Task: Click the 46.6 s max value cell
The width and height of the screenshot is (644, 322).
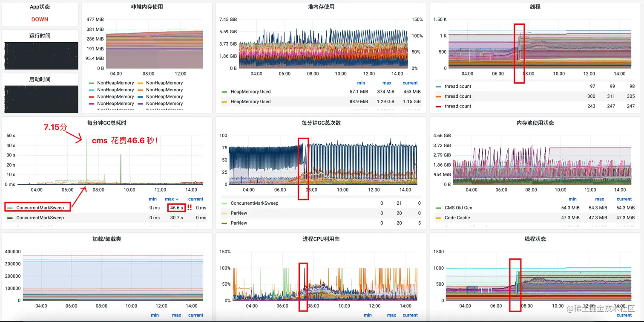Action: 176,208
